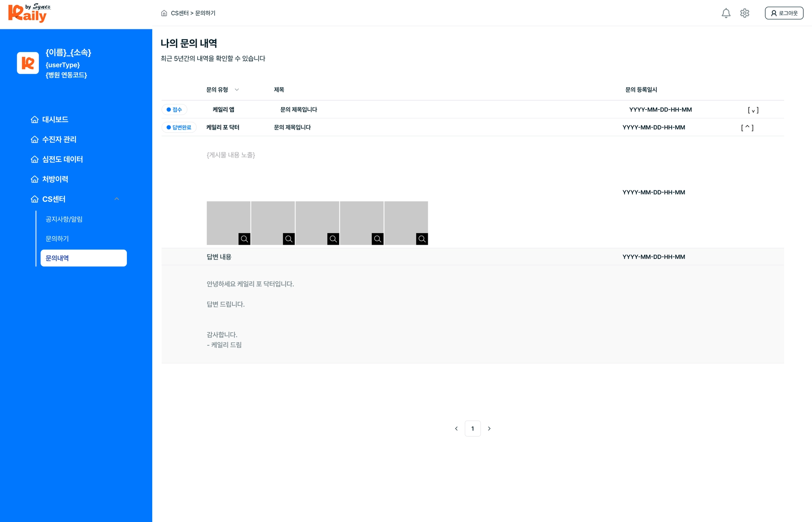Go to next page with right arrow
The width and height of the screenshot is (812, 522).
tap(489, 428)
